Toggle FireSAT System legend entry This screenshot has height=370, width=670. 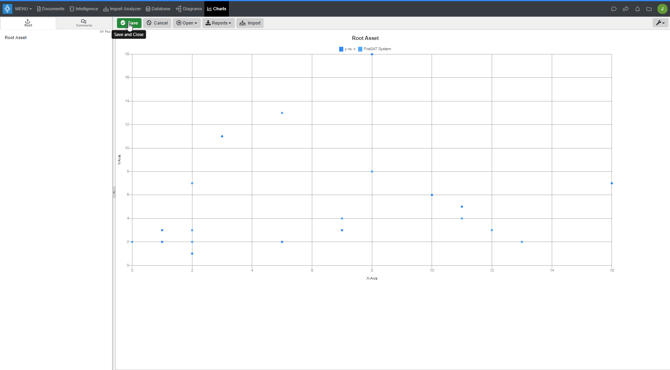click(x=375, y=49)
